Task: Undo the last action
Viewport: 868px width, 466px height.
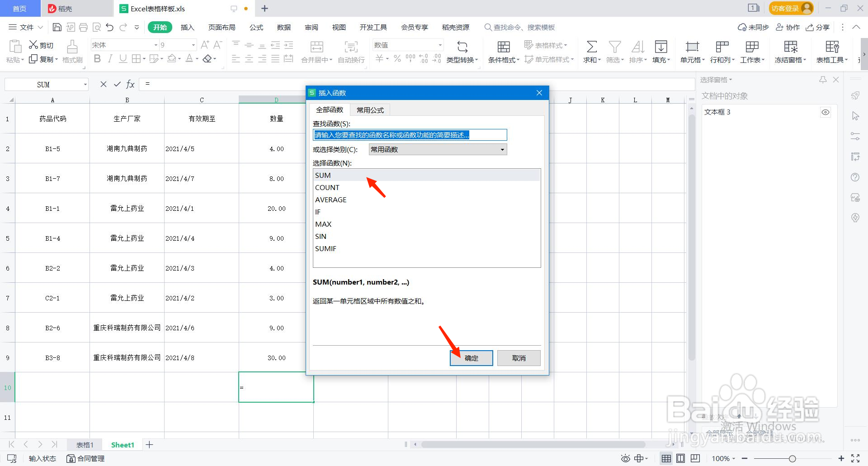Action: tap(110, 28)
